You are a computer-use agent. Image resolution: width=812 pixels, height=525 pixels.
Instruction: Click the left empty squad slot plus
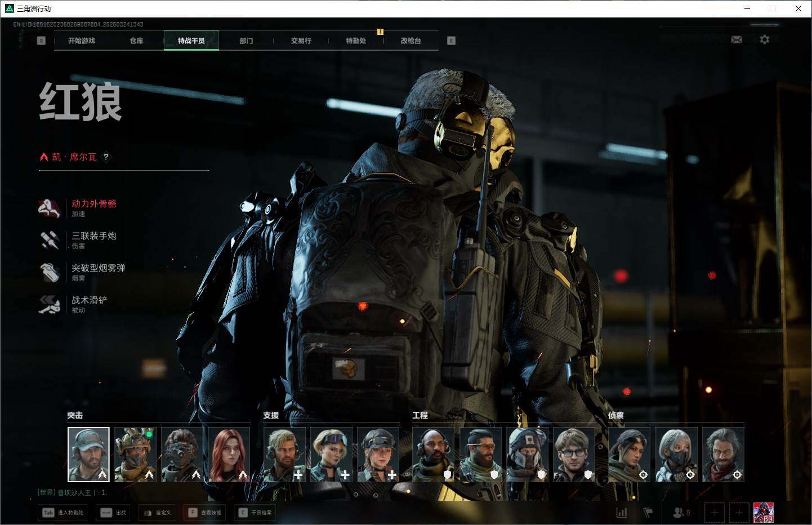[715, 513]
